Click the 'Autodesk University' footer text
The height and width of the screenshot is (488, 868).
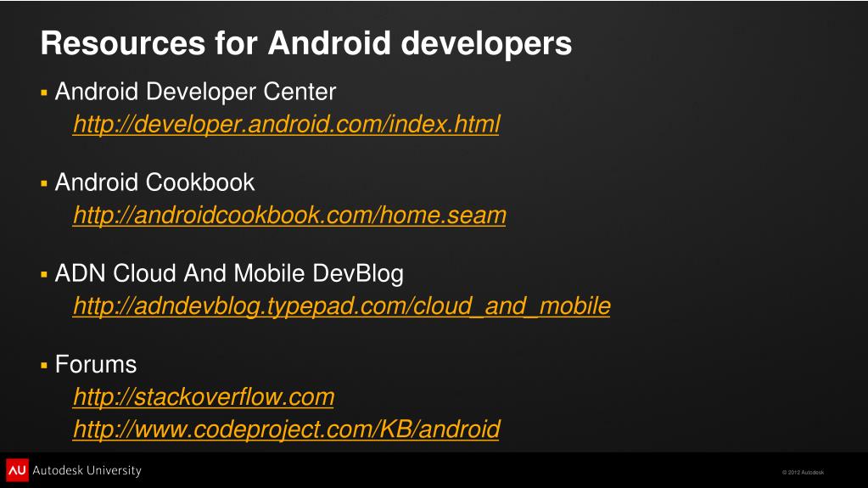click(x=87, y=470)
